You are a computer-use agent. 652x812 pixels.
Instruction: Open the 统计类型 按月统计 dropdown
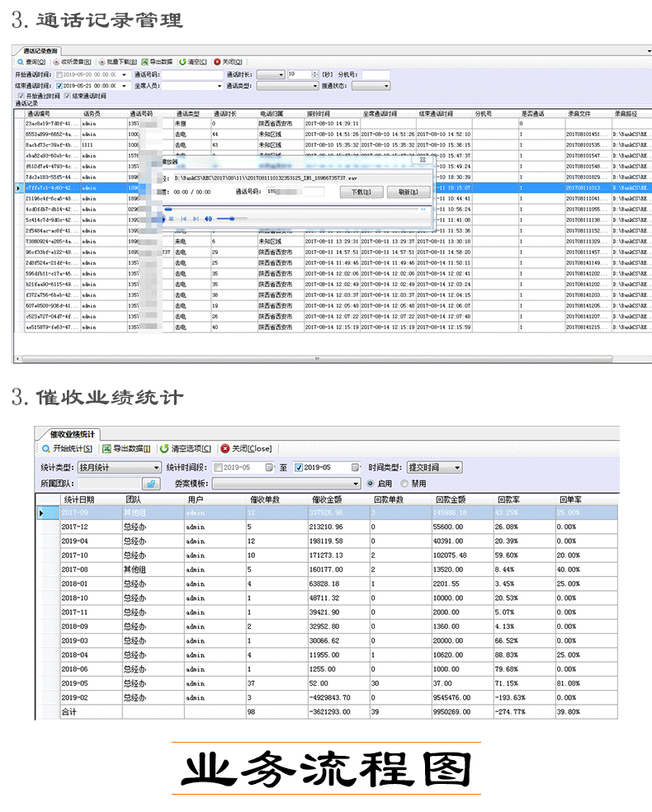coord(156,468)
